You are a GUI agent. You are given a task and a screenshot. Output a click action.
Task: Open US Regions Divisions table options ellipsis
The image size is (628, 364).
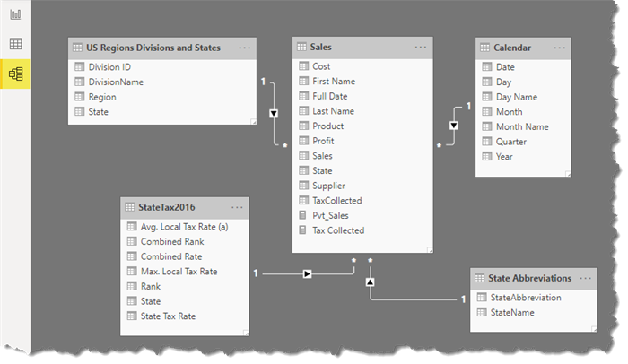pyautogui.click(x=245, y=48)
